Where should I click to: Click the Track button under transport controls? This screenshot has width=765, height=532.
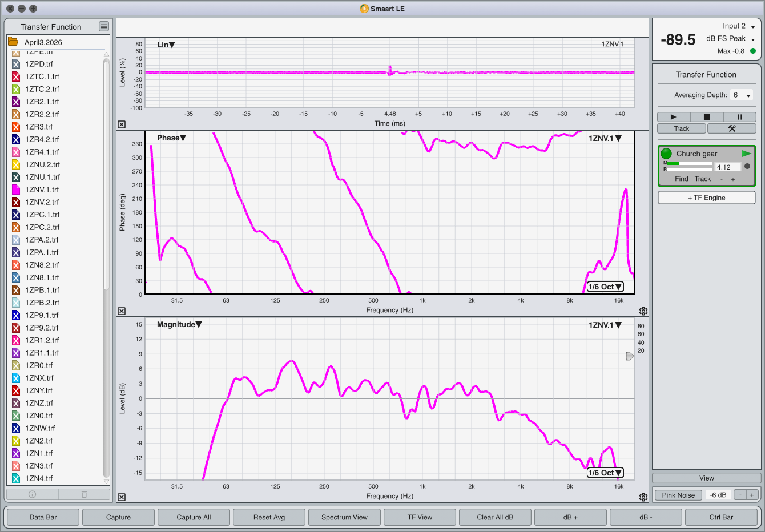point(682,128)
